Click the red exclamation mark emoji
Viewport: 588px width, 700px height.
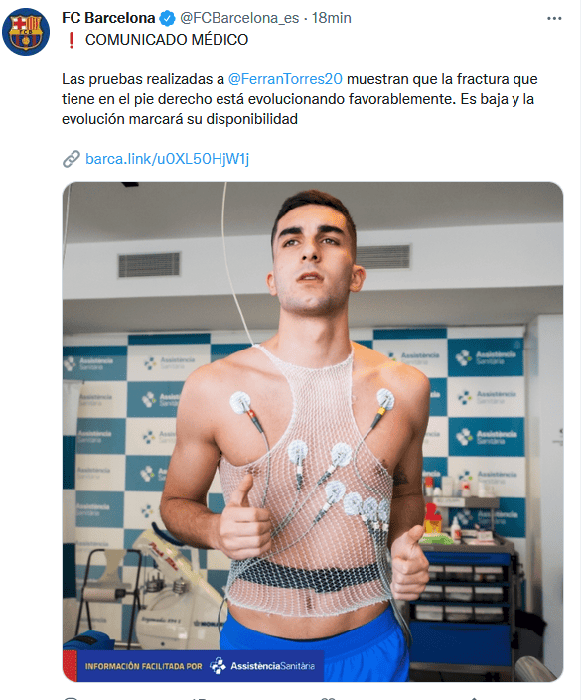click(x=71, y=40)
